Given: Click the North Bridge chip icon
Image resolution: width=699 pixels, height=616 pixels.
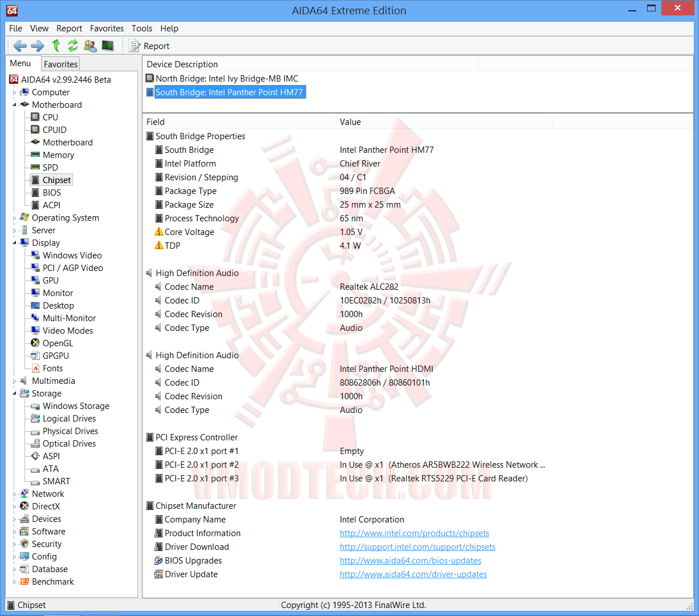Looking at the screenshot, I should point(150,78).
